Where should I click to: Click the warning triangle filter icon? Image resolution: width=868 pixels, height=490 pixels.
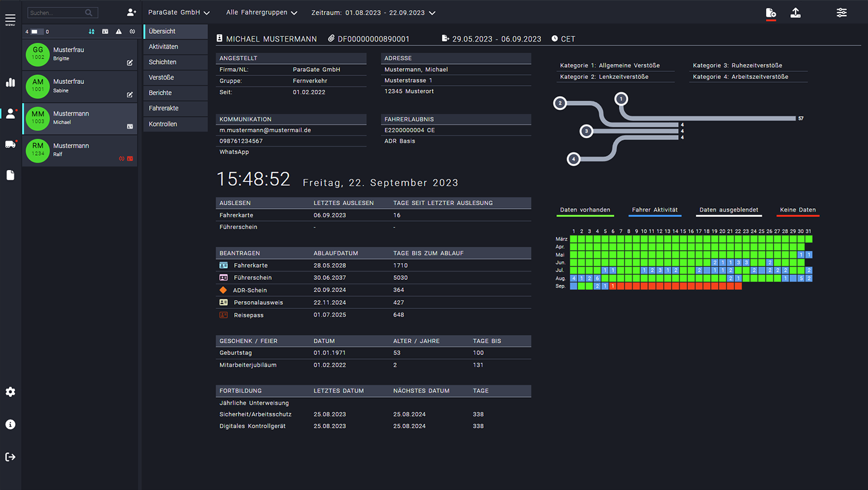pos(119,32)
